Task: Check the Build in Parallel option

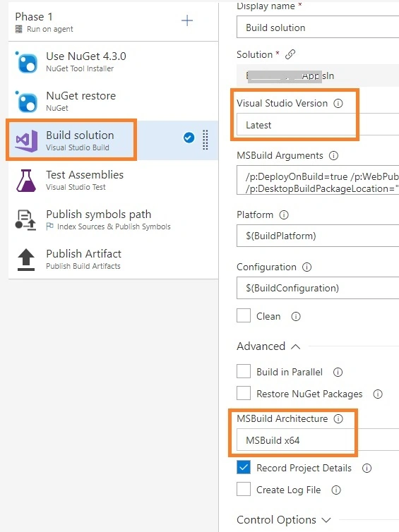Action: pos(244,371)
